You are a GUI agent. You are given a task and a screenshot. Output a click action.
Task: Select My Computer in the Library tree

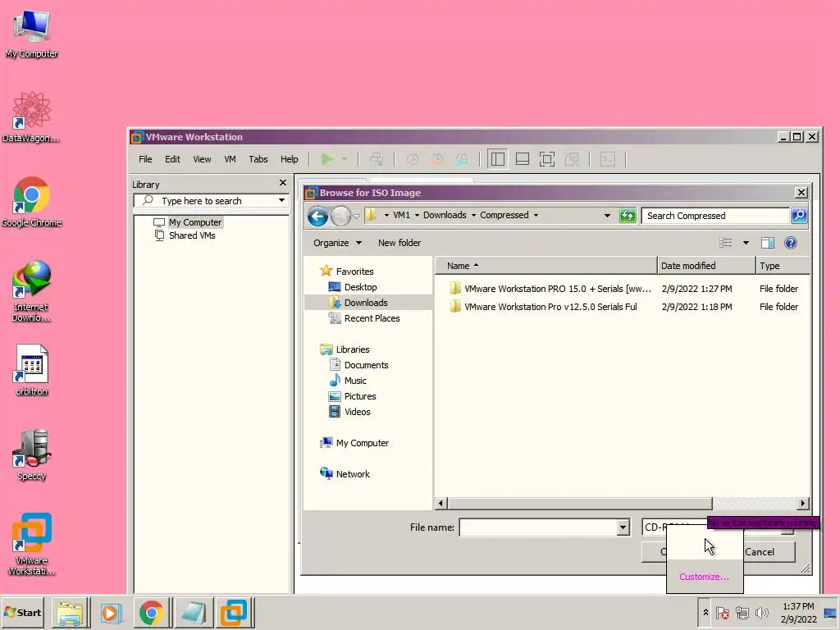195,222
